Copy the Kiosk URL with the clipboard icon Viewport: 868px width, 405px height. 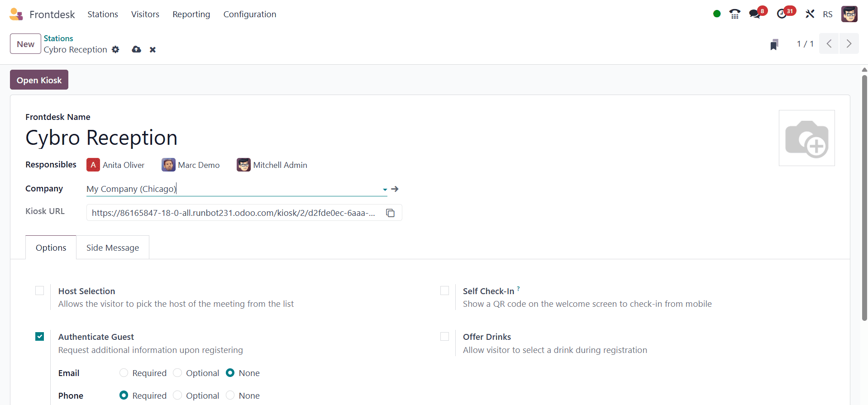pyautogui.click(x=391, y=213)
